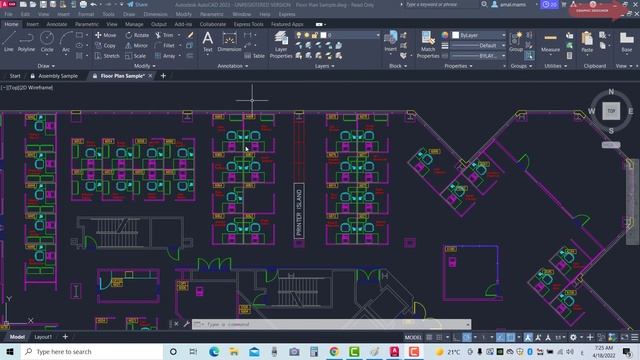Image resolution: width=640 pixels, height=360 pixels.
Task: Click the Array tool
Action: pos(165,56)
